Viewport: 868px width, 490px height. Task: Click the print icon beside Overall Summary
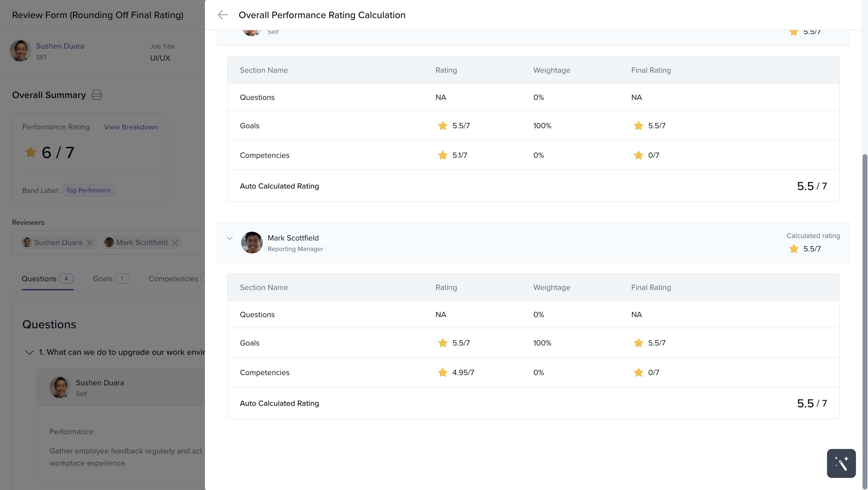click(x=97, y=95)
